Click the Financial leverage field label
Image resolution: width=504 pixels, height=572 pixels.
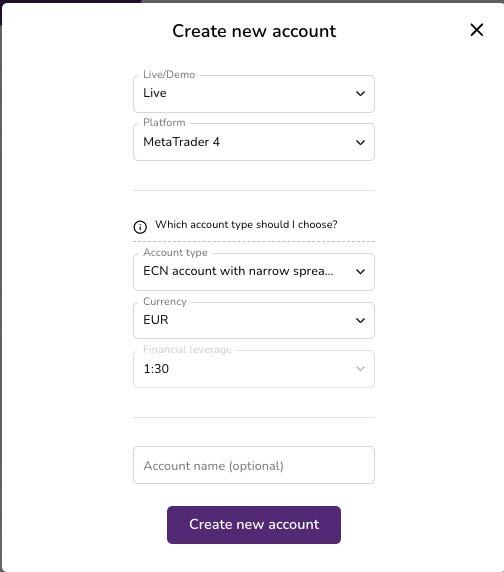(x=187, y=349)
